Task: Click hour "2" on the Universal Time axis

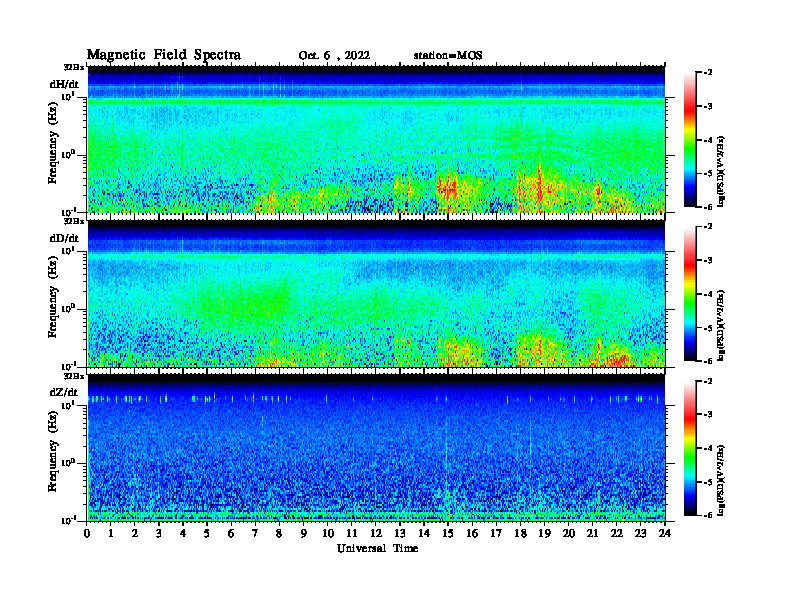Action: pos(135,534)
